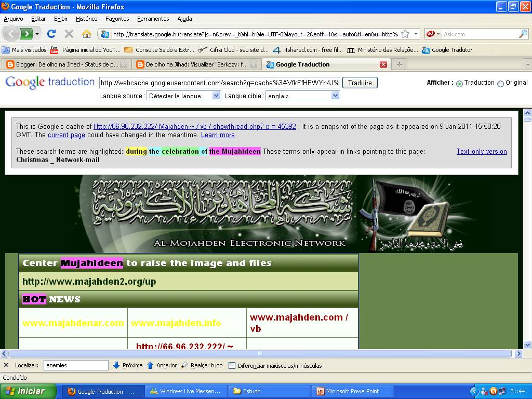Click the Traduire button
The height and width of the screenshot is (399, 532).
360,83
